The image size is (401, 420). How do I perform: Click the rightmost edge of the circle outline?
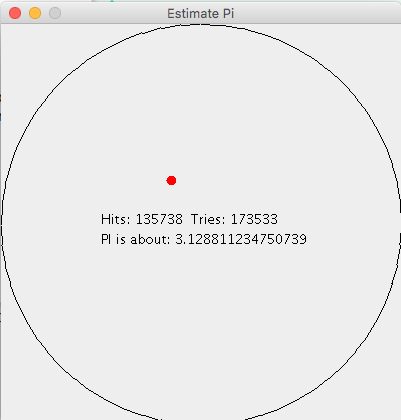point(400,223)
